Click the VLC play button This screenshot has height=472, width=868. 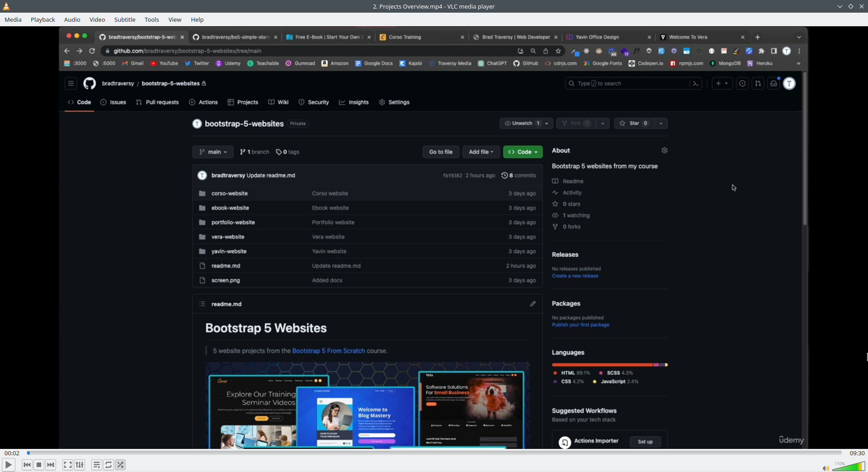click(x=8, y=465)
